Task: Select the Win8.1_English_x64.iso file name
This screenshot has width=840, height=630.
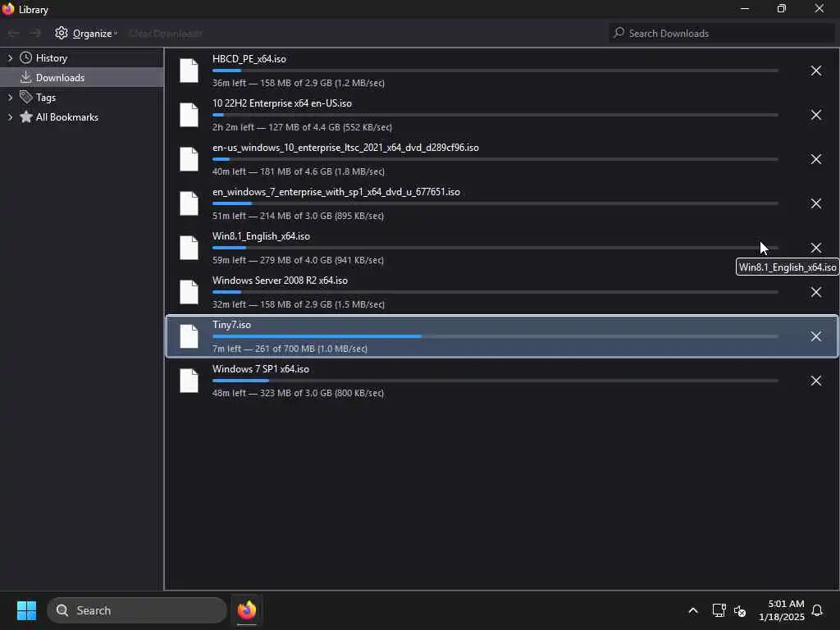Action: point(261,236)
